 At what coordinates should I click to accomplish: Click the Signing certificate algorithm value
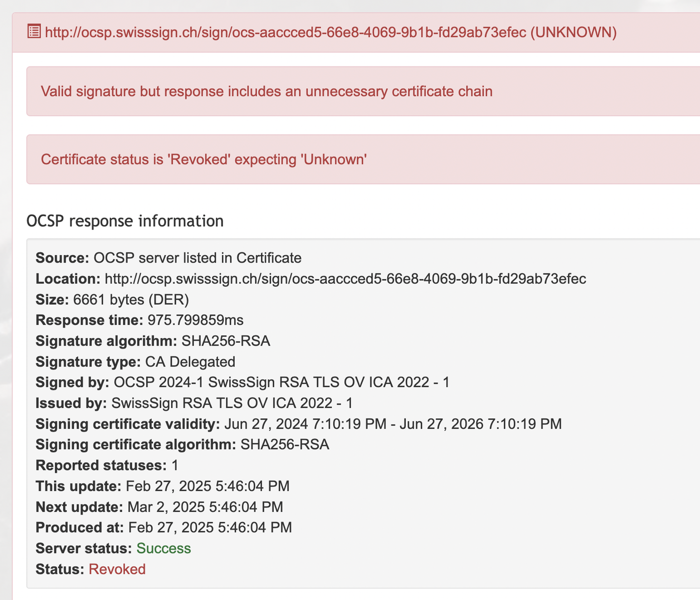285,444
